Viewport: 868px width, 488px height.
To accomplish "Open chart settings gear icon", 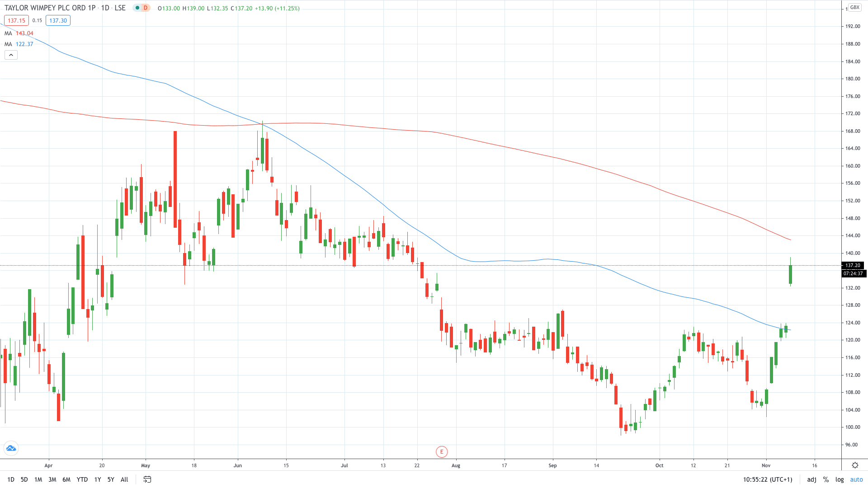I will (855, 465).
